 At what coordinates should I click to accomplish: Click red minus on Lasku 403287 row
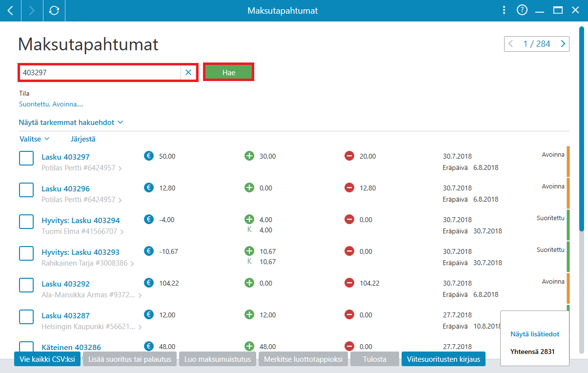[x=349, y=315]
